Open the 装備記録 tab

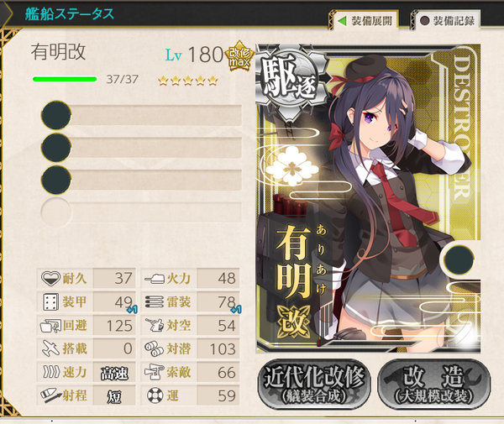[x=448, y=21]
